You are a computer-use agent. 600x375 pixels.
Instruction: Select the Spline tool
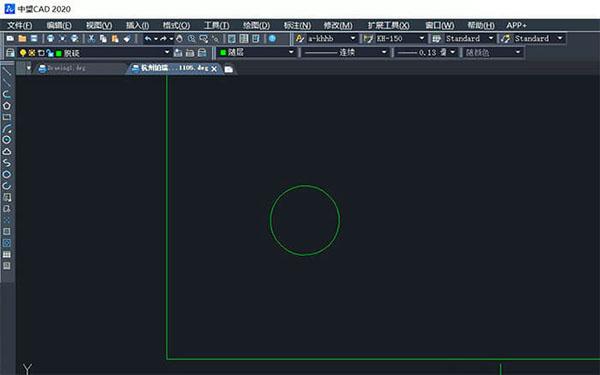pos(7,163)
